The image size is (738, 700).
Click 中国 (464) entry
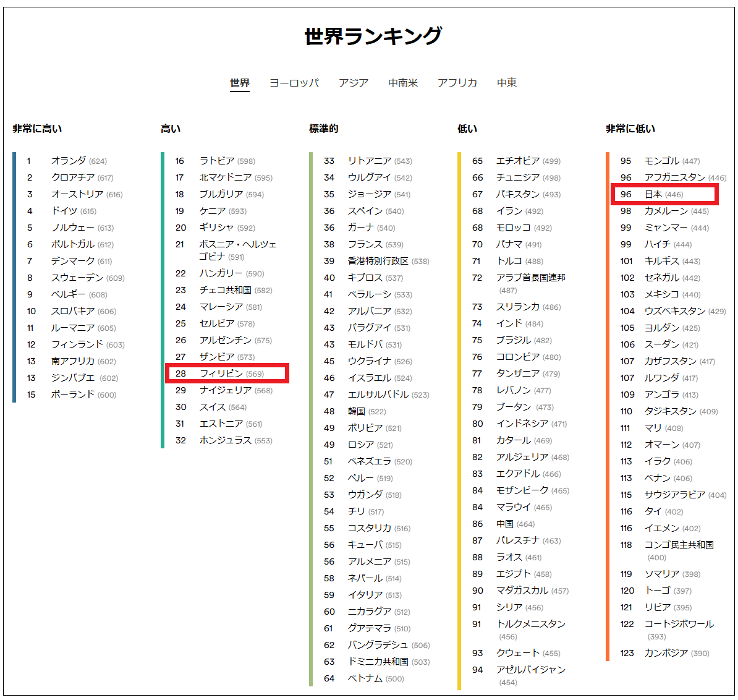tap(516, 524)
